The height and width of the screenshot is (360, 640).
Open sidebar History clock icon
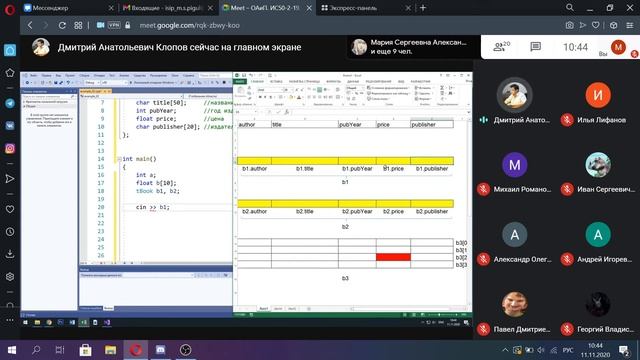[x=10, y=232]
